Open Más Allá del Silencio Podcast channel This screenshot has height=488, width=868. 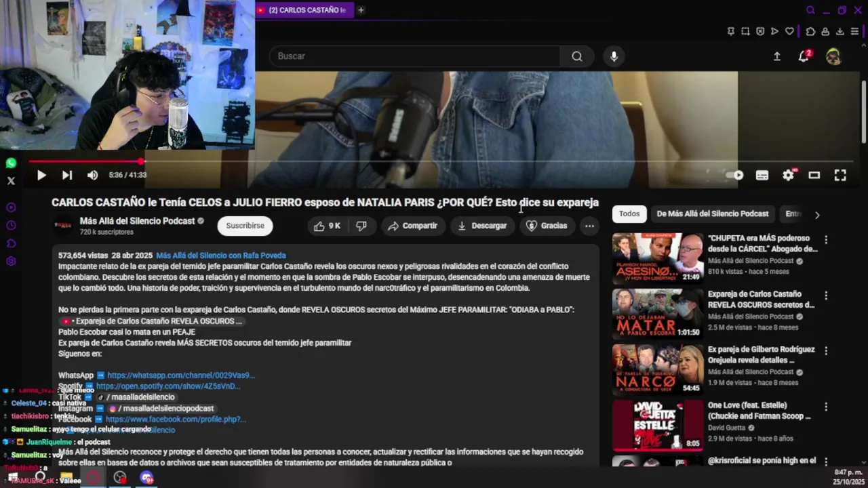137,221
